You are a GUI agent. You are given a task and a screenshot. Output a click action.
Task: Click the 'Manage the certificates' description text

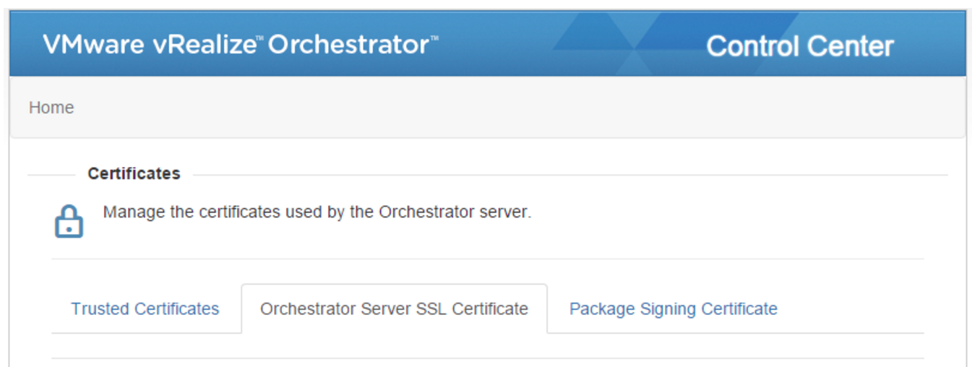point(317,212)
